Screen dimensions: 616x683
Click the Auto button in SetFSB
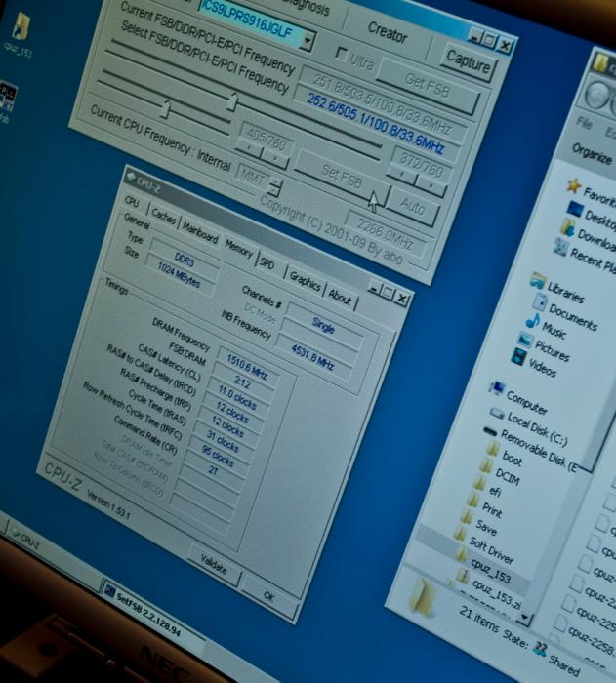[x=412, y=206]
